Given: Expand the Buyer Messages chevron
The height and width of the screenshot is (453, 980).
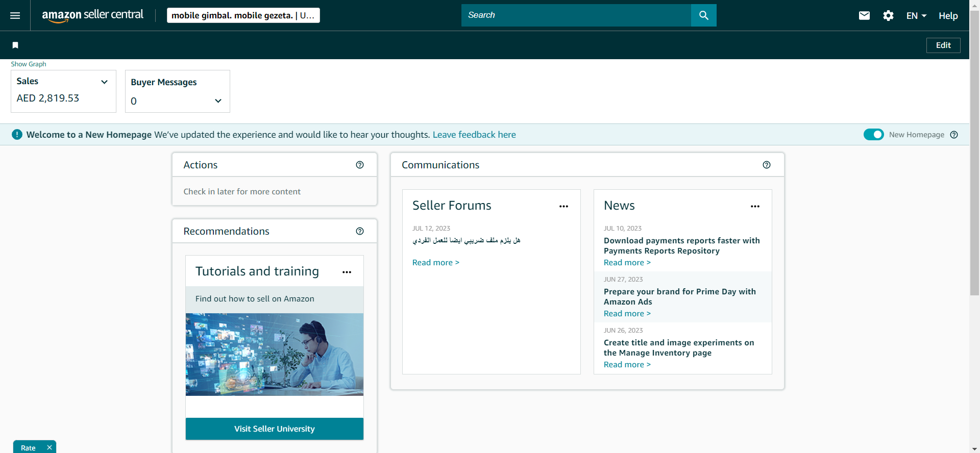Looking at the screenshot, I should (218, 101).
